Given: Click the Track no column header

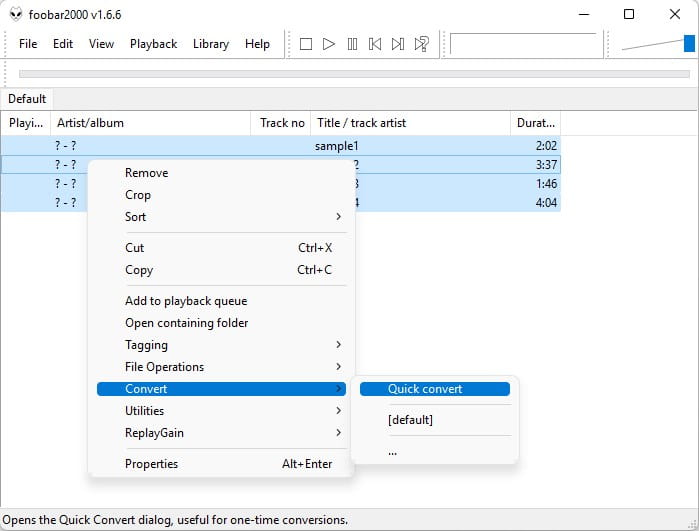Looking at the screenshot, I should (x=281, y=123).
